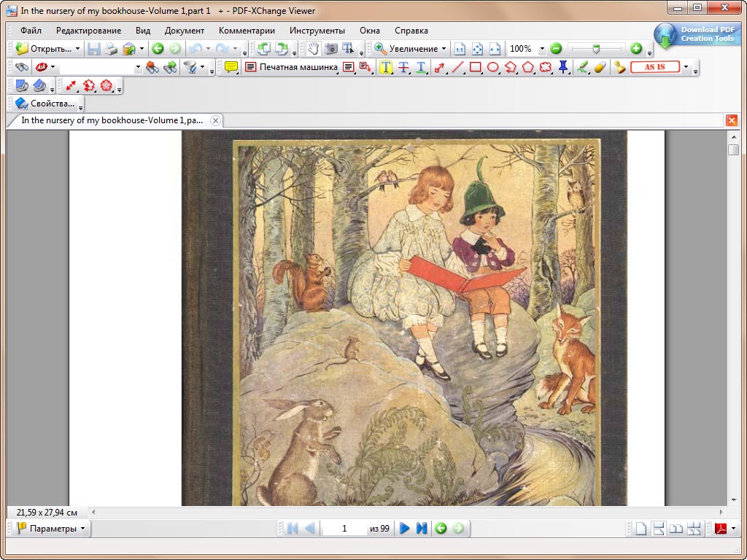Rotate the page counterclockwise
The width and height of the screenshot is (747, 560).
(x=263, y=48)
